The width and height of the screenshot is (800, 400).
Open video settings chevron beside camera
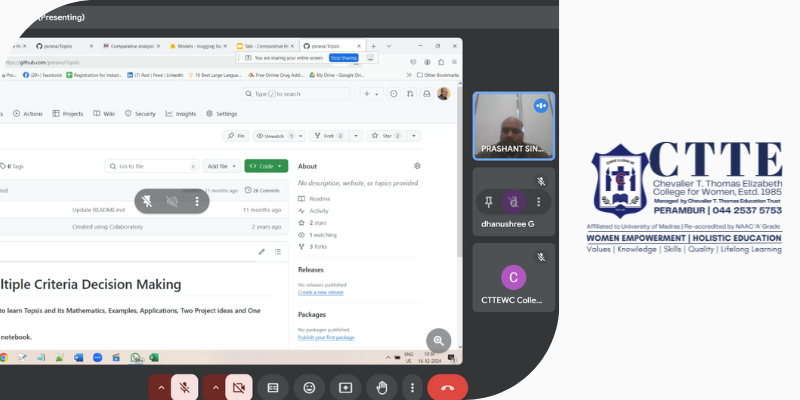(215, 388)
